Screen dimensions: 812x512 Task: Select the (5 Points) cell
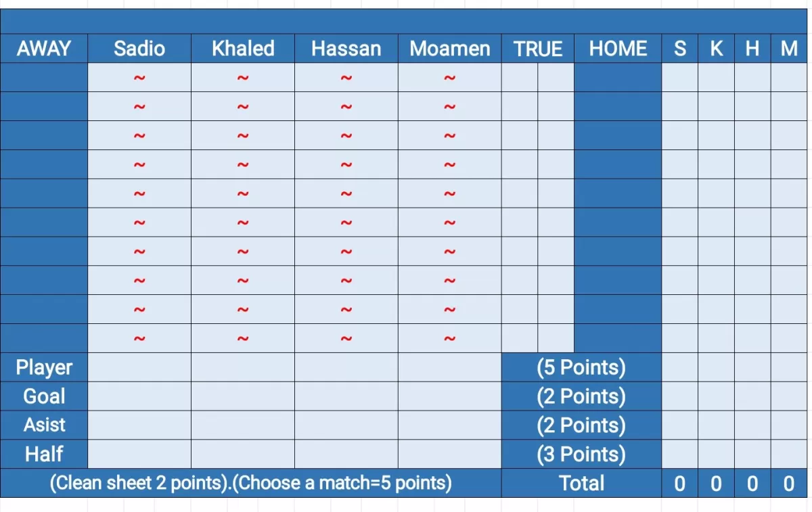581,367
